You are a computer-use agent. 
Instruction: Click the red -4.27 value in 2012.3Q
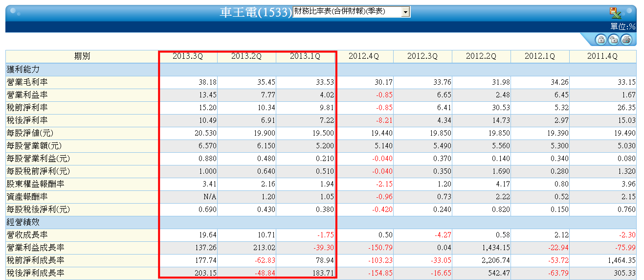coord(442,235)
